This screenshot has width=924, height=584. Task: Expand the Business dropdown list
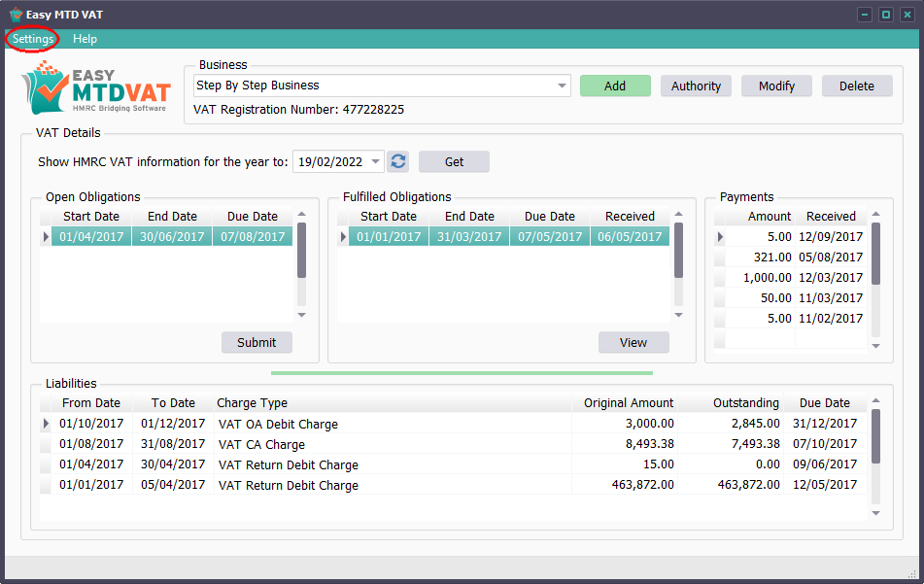tap(562, 86)
